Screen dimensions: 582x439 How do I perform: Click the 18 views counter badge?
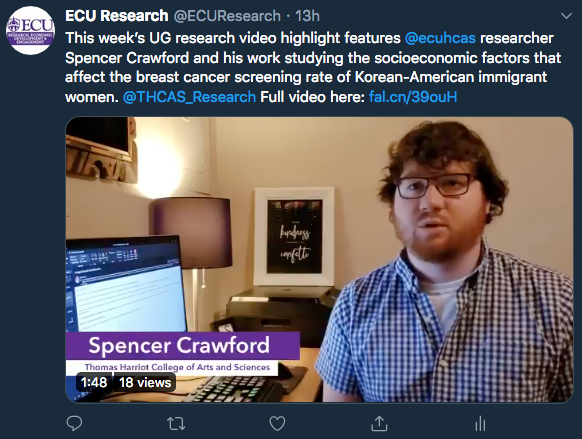(145, 382)
